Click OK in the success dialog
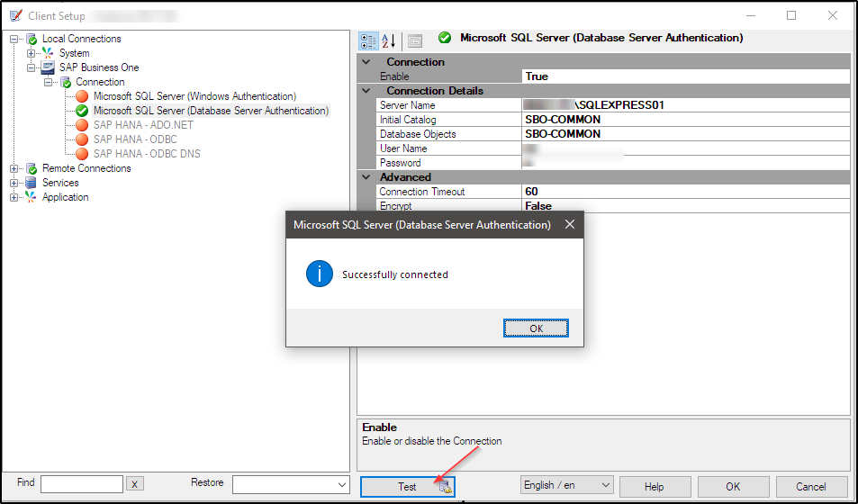858x504 pixels. click(x=537, y=328)
